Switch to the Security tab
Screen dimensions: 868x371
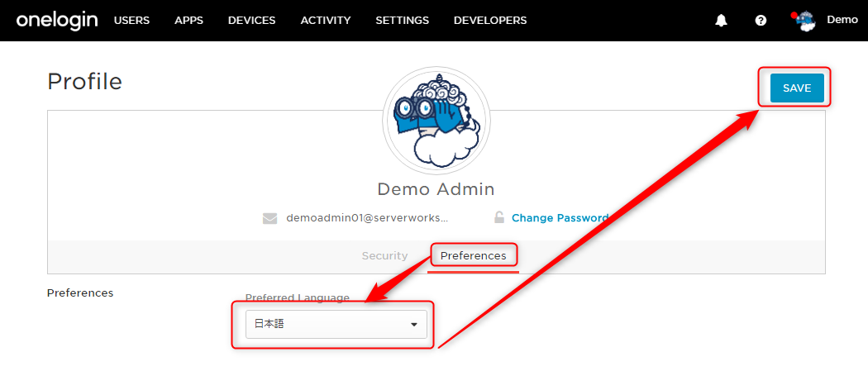coord(384,256)
